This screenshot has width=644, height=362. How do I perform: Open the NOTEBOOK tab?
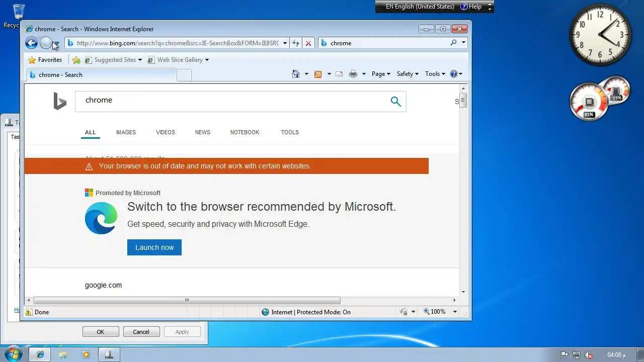245,132
